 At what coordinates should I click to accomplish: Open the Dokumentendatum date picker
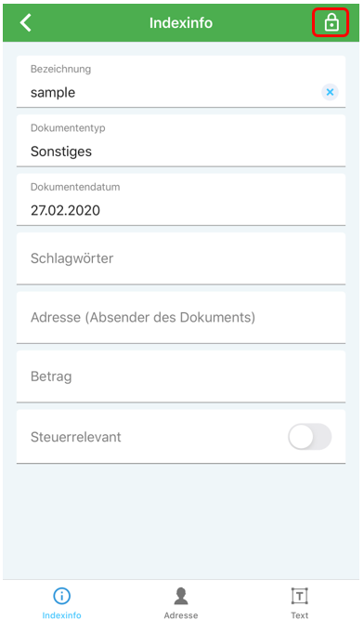point(181,200)
